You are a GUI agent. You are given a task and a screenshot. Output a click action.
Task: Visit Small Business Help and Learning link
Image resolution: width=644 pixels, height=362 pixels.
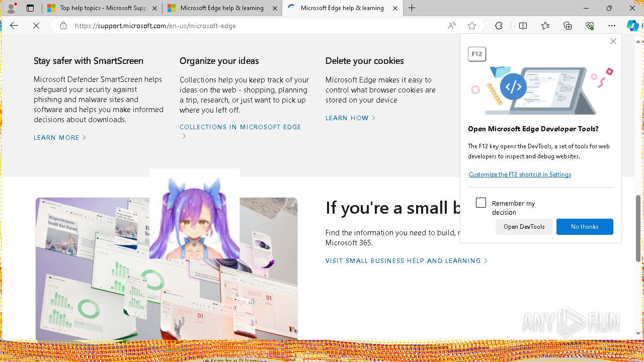407,260
